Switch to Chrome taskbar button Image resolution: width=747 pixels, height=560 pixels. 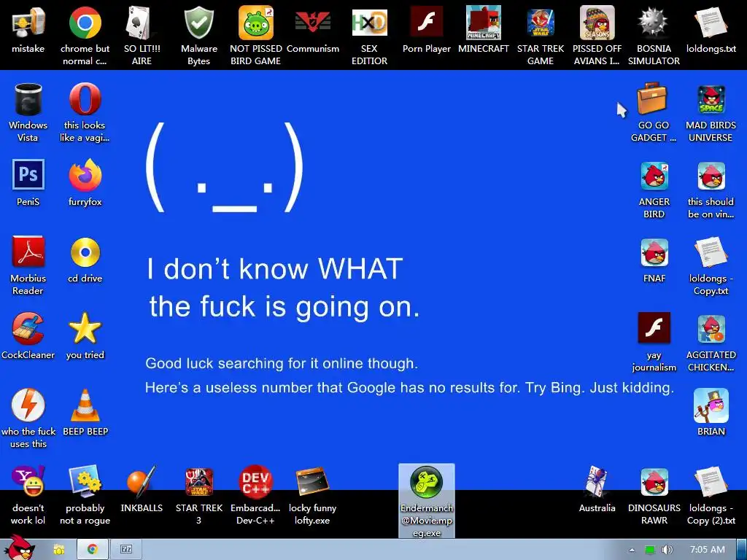[93, 550]
